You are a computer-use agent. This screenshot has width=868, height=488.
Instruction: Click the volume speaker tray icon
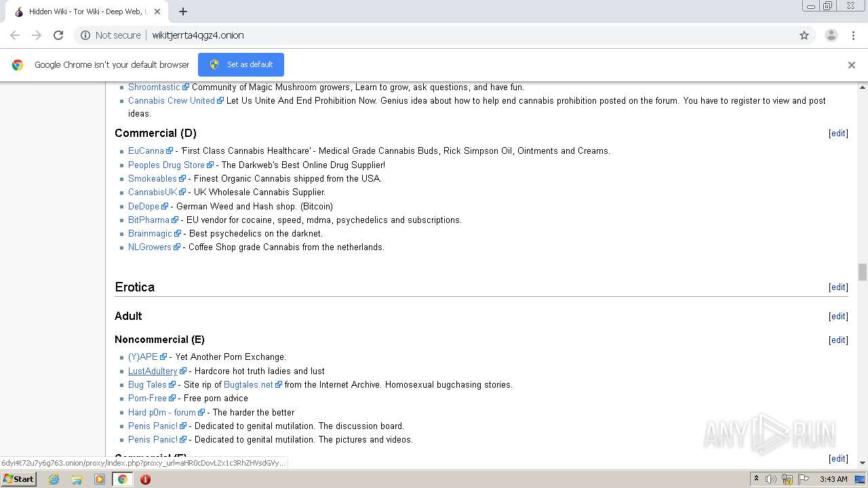[x=771, y=479]
